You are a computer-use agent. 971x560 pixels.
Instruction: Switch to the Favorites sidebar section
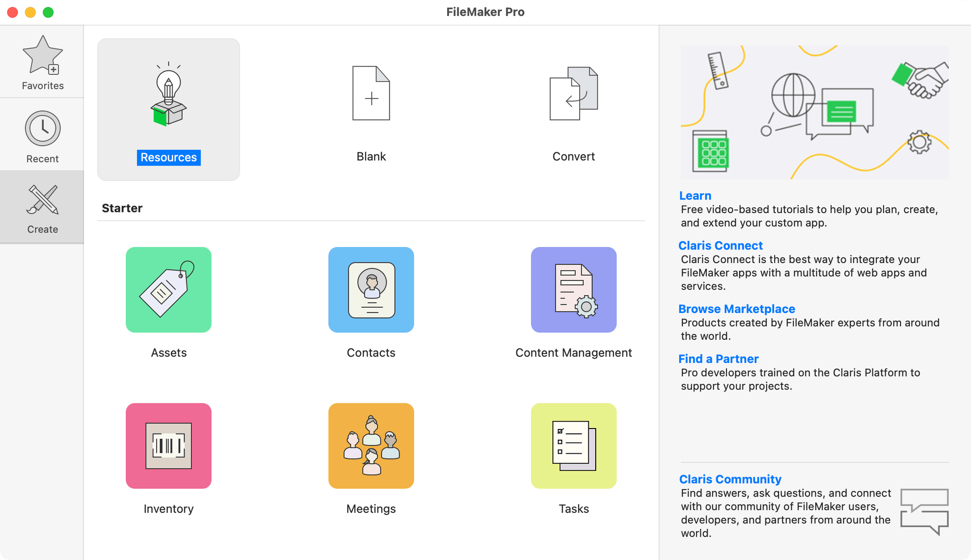click(42, 62)
